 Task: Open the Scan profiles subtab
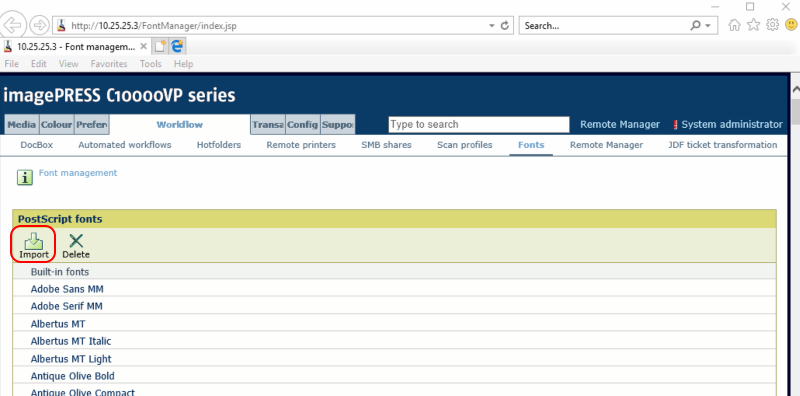pyautogui.click(x=465, y=145)
